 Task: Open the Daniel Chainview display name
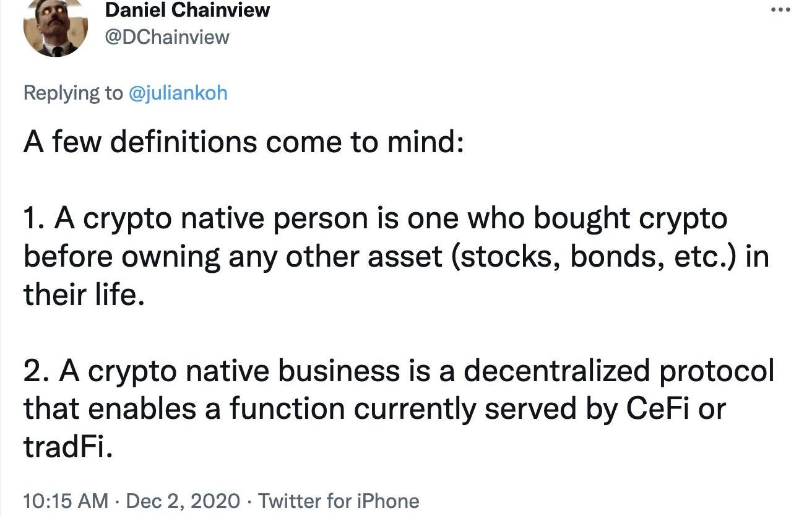tap(188, 10)
